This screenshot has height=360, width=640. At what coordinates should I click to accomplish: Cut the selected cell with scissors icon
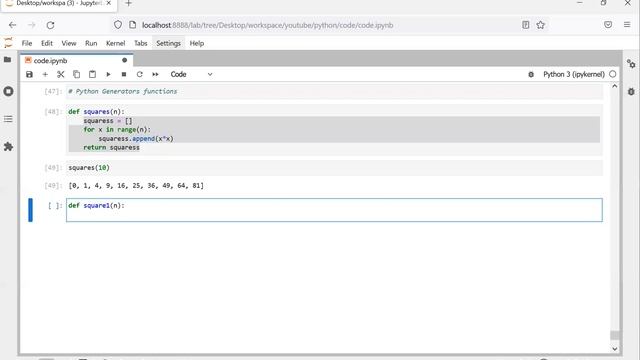(60, 74)
